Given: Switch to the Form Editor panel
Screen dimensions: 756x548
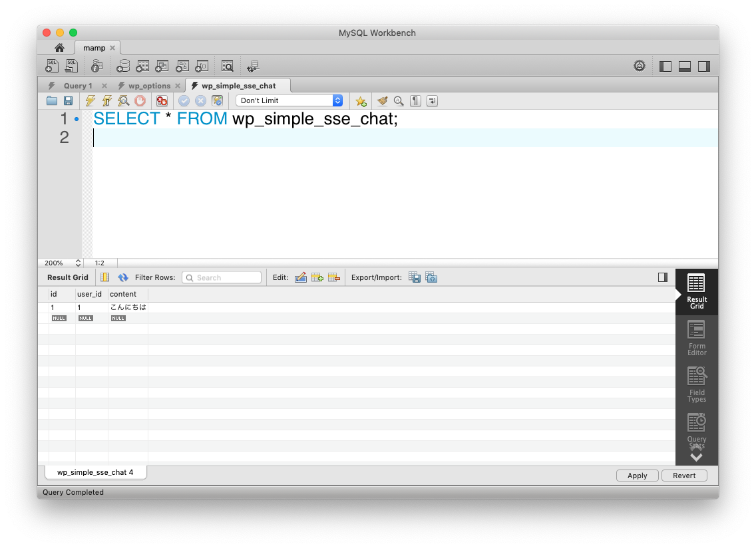Looking at the screenshot, I should tap(696, 339).
